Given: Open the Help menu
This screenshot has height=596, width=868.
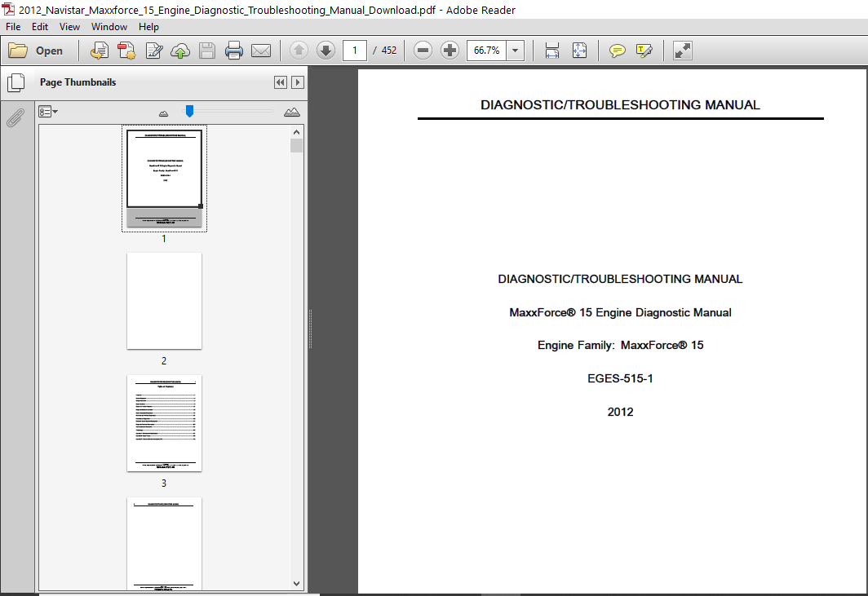Looking at the screenshot, I should coord(148,27).
